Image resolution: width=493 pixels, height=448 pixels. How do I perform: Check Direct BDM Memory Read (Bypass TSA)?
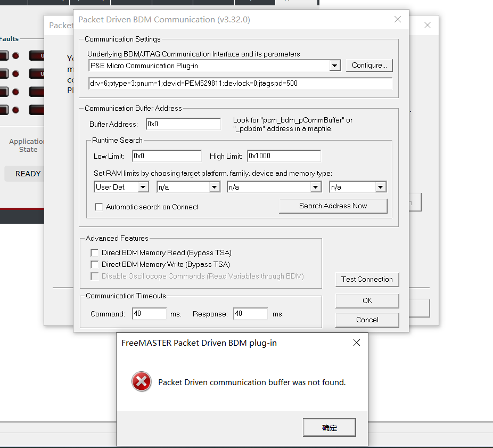94,252
